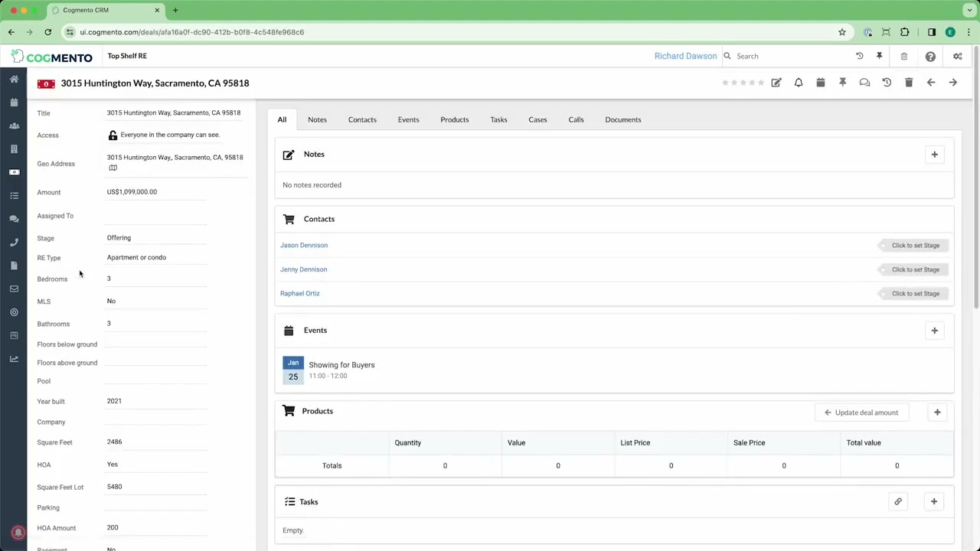The height and width of the screenshot is (551, 980).
Task: Open the MLS field showing No
Action: pos(156,302)
